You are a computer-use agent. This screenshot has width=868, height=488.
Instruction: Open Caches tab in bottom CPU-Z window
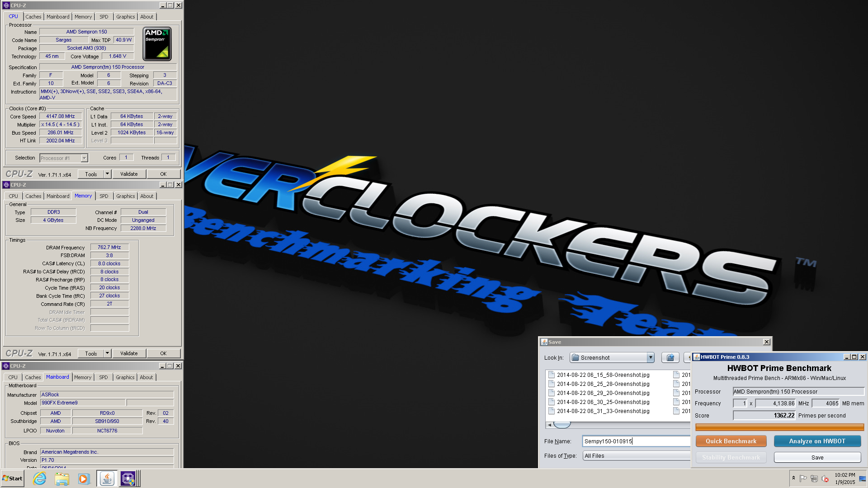coord(33,377)
